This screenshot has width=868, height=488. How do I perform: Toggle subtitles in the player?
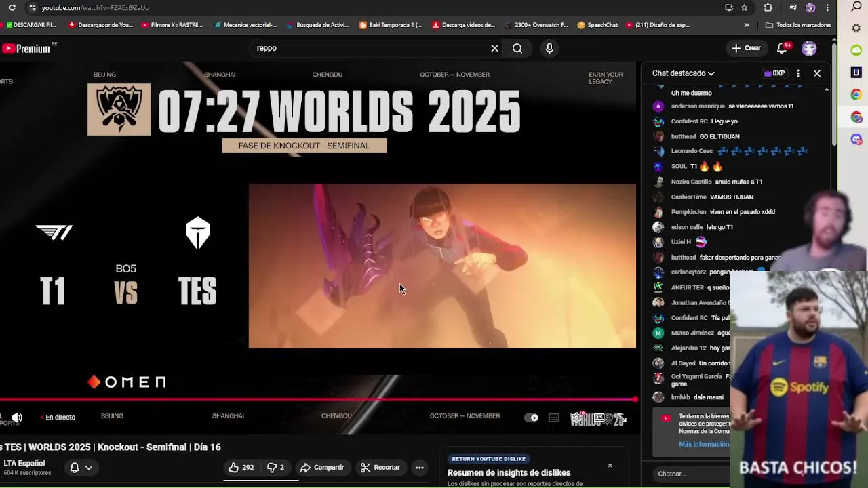(x=554, y=418)
